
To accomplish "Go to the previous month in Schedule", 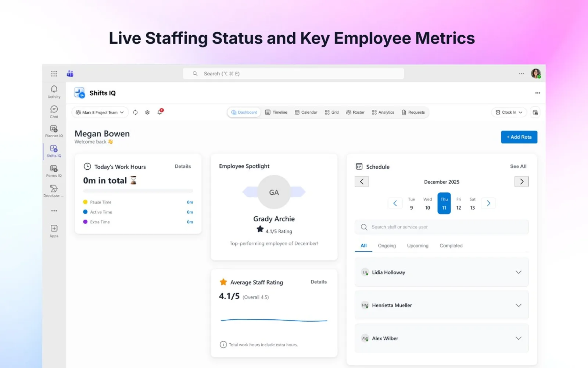I will coord(362,181).
